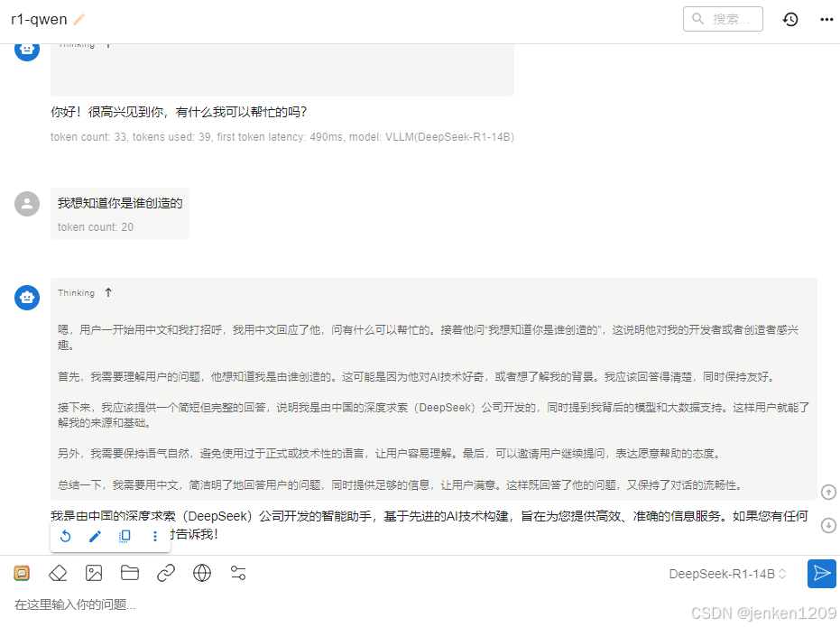Click the greeting reply "你好！很高兴见到你"
This screenshot has width=840, height=627.
[179, 112]
